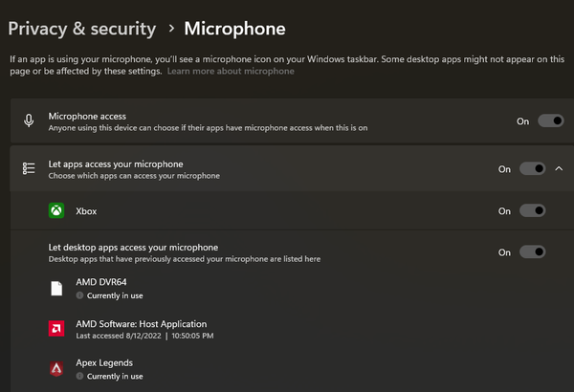Click the green Xbox app icon
This screenshot has height=392, width=574.
pyautogui.click(x=56, y=210)
